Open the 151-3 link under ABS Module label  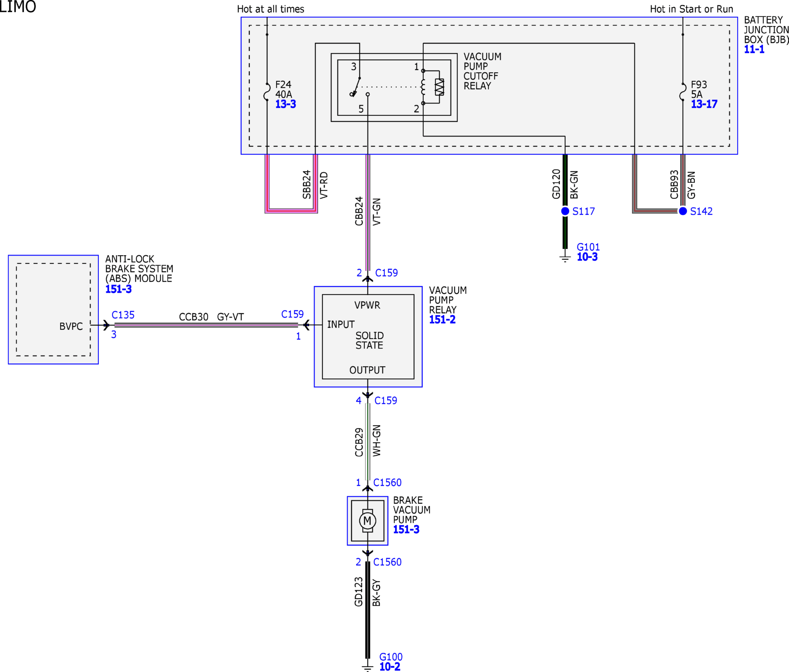coord(119,289)
